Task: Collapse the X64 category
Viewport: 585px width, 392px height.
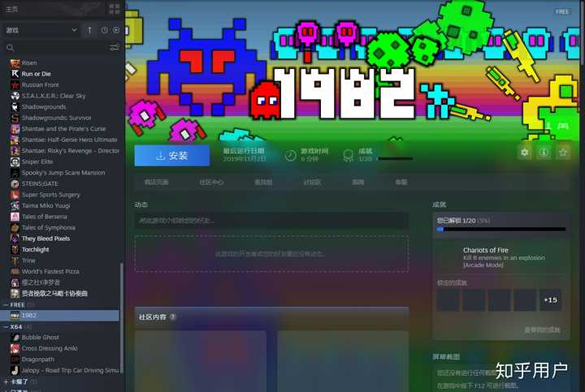Action: (x=6, y=327)
